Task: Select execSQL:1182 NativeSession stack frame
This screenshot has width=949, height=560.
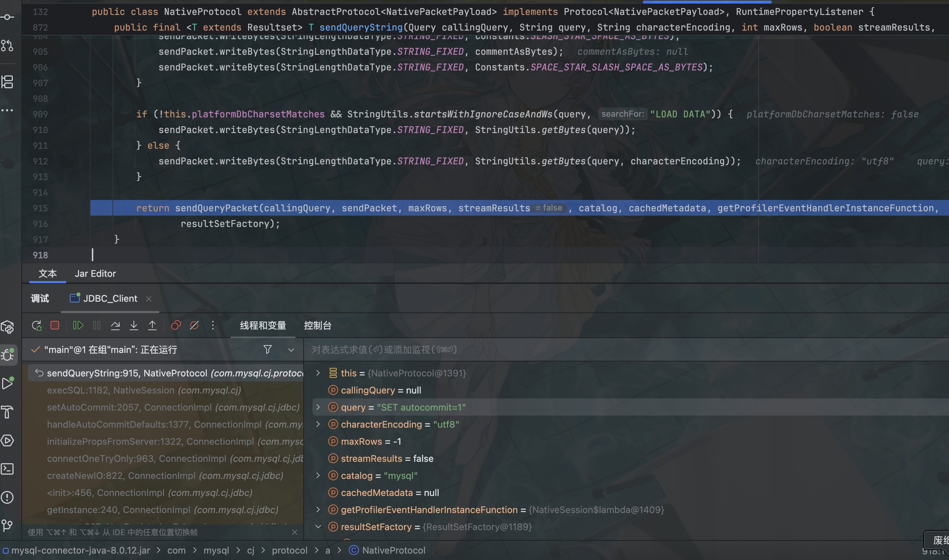Action: point(143,390)
